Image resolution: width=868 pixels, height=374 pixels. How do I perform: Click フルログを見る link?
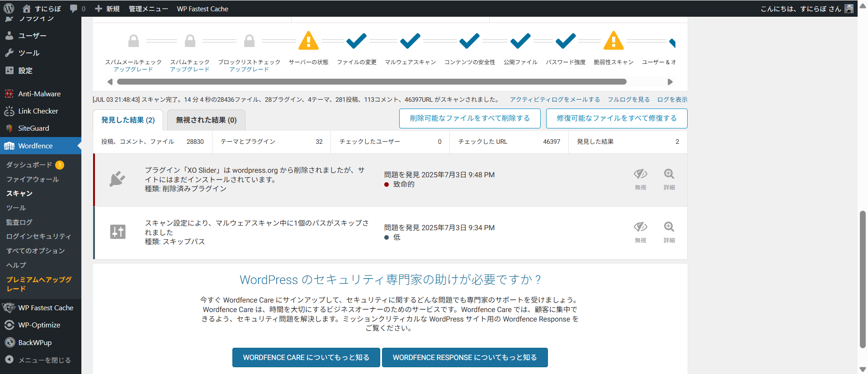pyautogui.click(x=628, y=99)
